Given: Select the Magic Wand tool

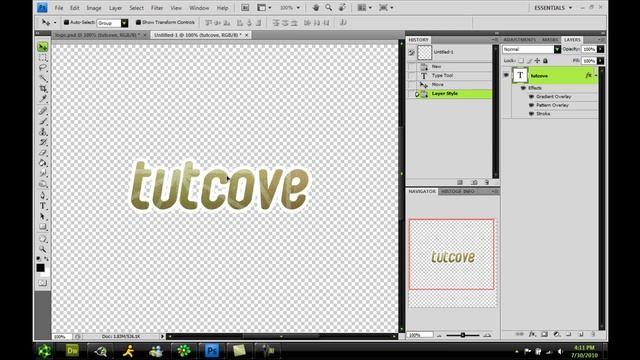Looking at the screenshot, I should pyautogui.click(x=42, y=78).
